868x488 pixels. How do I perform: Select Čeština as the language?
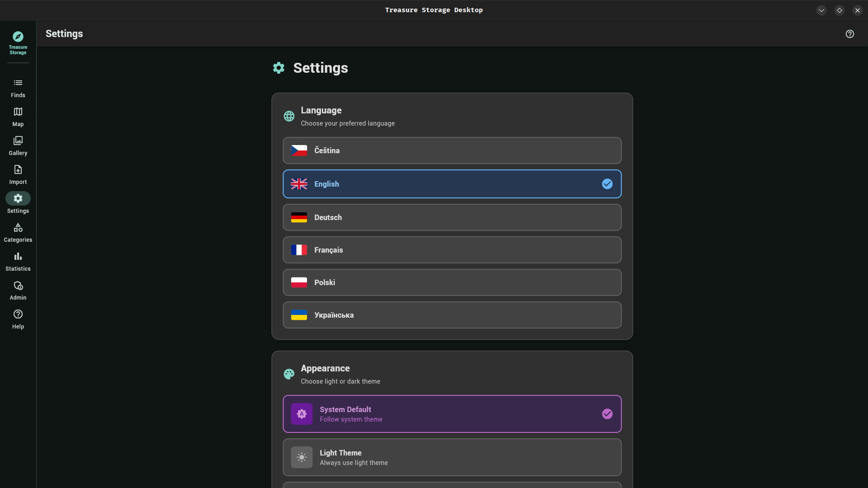pyautogui.click(x=452, y=150)
